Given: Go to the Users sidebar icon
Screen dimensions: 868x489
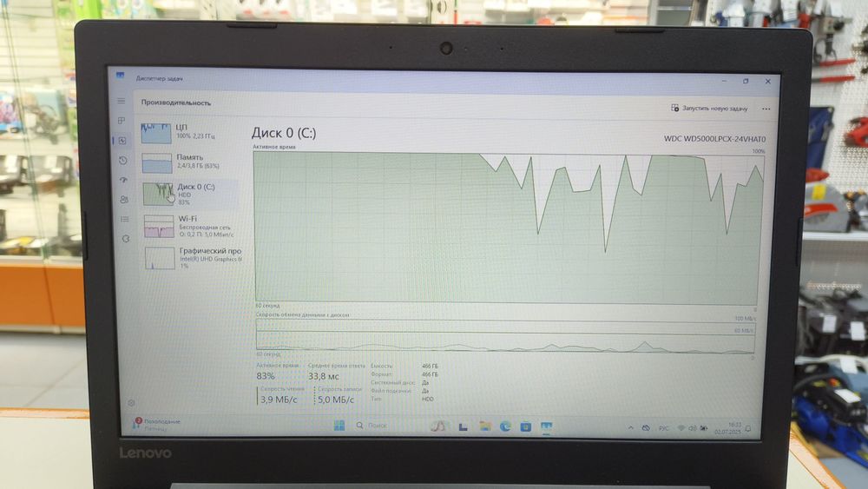Looking at the screenshot, I should coord(124,200).
